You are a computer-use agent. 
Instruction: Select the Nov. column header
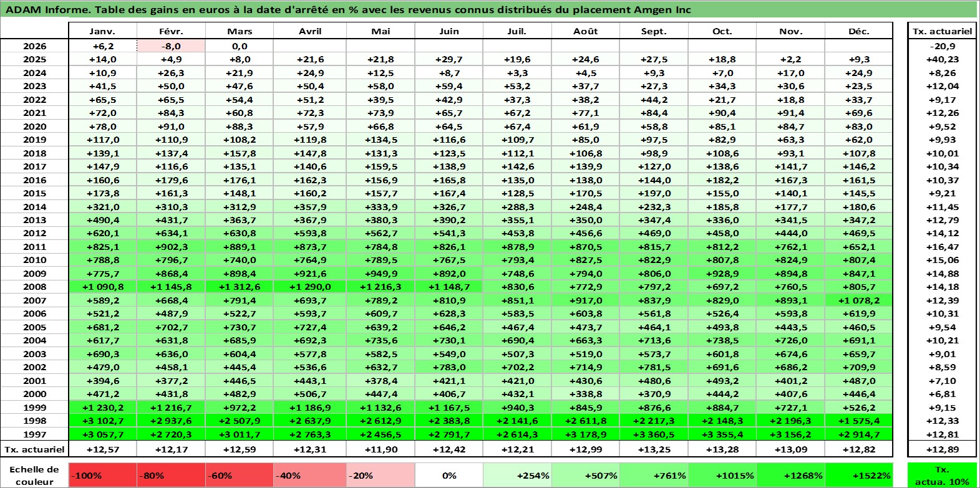click(x=790, y=31)
